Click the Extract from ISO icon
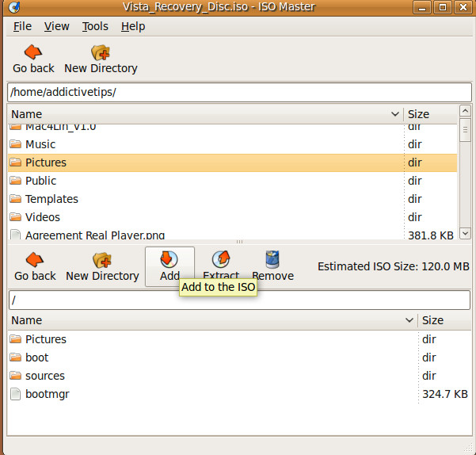Screen dimensions: 476x455 (x=221, y=259)
